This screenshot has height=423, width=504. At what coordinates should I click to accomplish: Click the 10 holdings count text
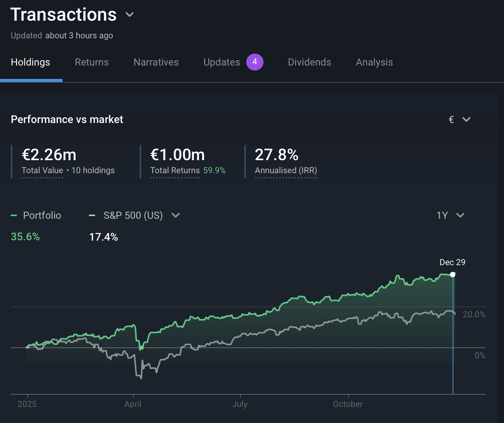(93, 171)
